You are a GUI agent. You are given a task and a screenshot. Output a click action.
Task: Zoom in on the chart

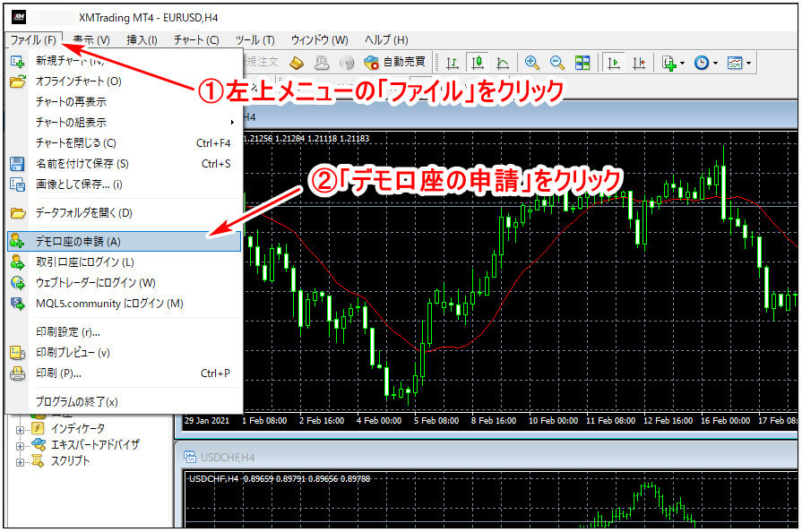pos(532,63)
